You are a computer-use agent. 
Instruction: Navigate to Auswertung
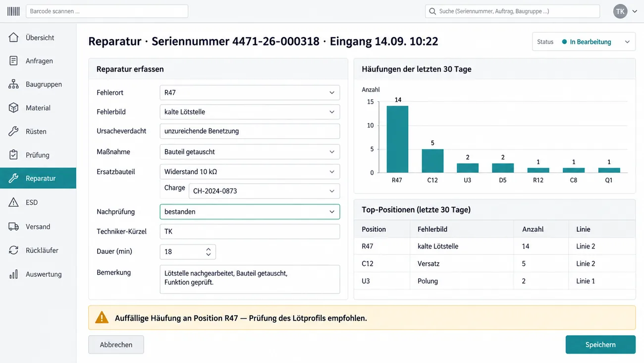click(38, 274)
